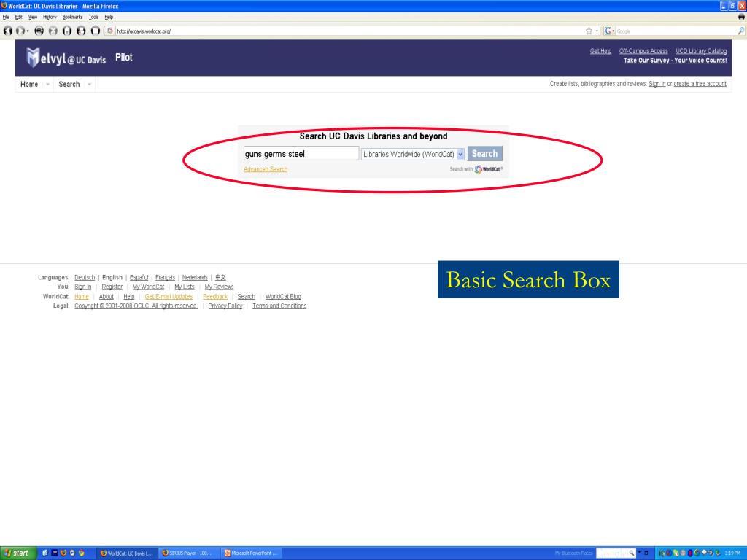Click the Melvyl @ UC Davis logo
The height and width of the screenshot is (560, 747).
pos(66,58)
